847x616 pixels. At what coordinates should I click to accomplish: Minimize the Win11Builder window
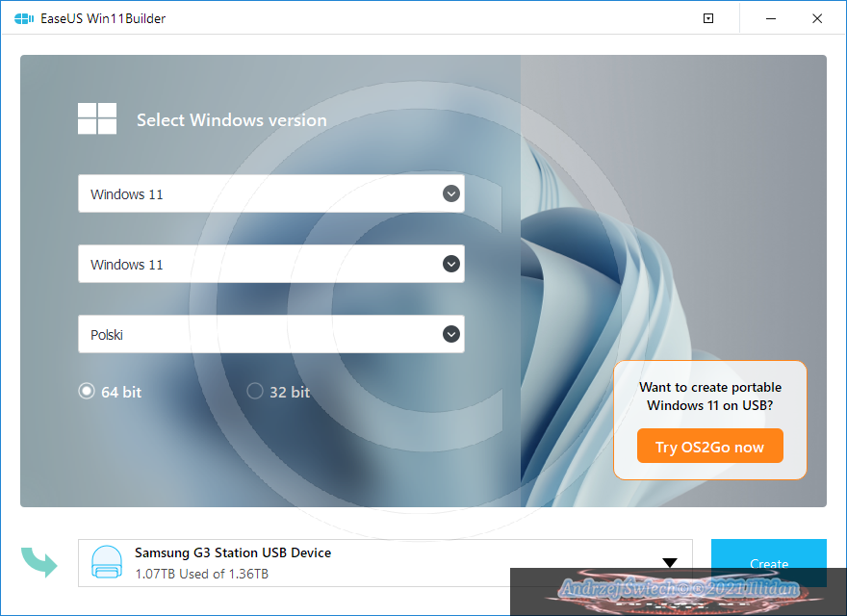(771, 18)
